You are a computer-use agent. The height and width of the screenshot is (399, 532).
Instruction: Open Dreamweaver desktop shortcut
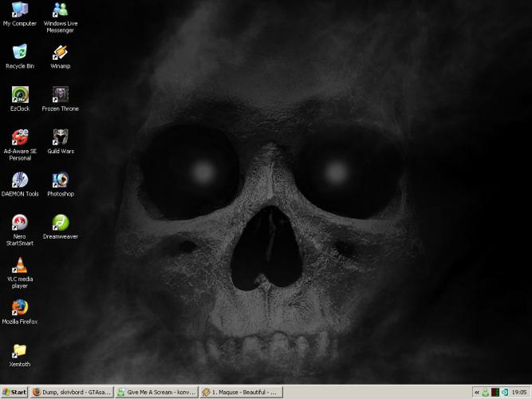pos(61,223)
